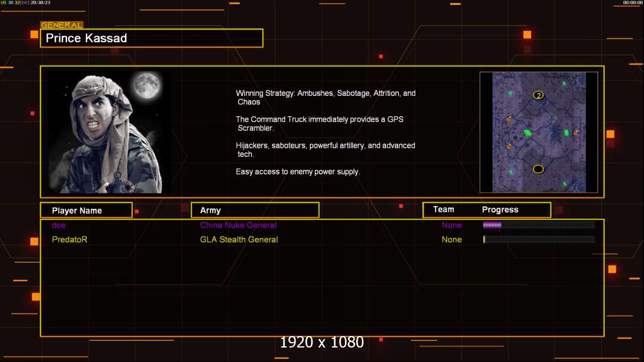Click the Hijackers, saboteurs description line

(x=325, y=150)
